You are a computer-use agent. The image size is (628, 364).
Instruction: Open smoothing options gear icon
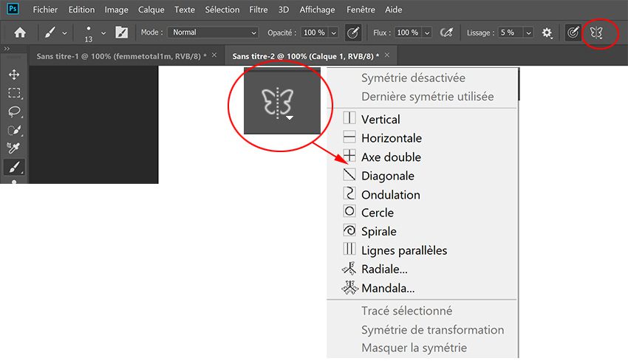tap(547, 32)
